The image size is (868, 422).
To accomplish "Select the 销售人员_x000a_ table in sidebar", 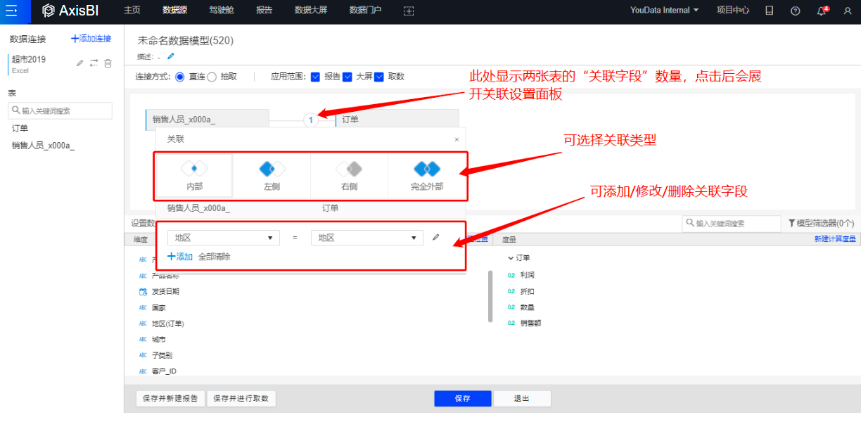I will pyautogui.click(x=43, y=146).
